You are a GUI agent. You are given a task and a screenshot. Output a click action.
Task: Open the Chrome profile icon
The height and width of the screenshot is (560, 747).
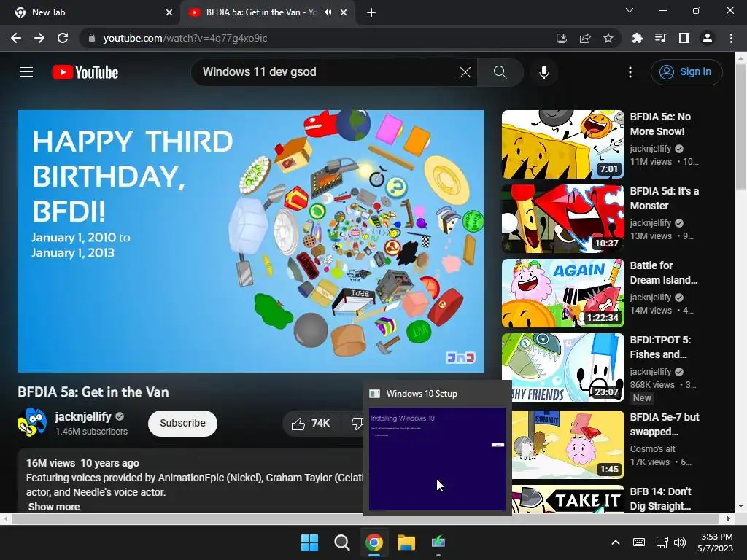pos(708,38)
